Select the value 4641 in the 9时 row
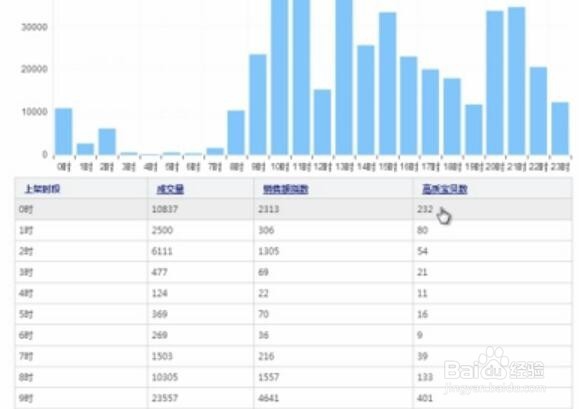Image resolution: width=579 pixels, height=409 pixels. click(268, 398)
